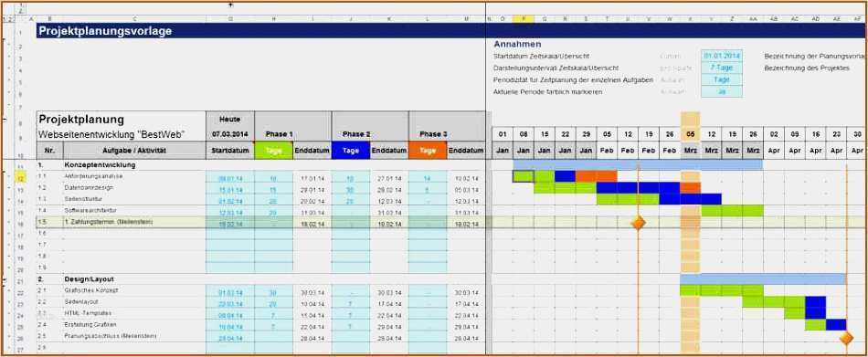This screenshot has height=357, width=868.
Task: Collapse the outline group beside row 8
Action: pyautogui.click(x=5, y=120)
